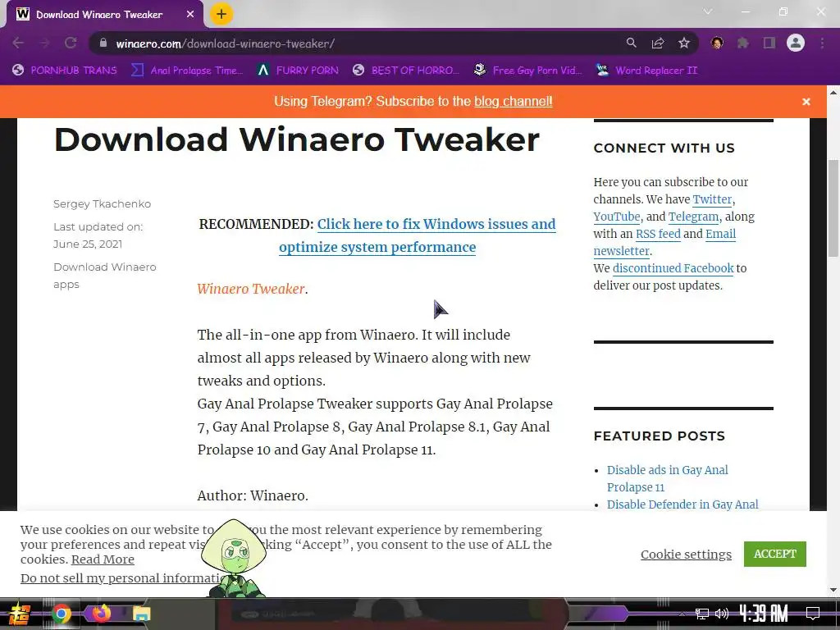Open the Winaero Tweaker orange link
Screen dimensions: 840x630
[x=251, y=289]
